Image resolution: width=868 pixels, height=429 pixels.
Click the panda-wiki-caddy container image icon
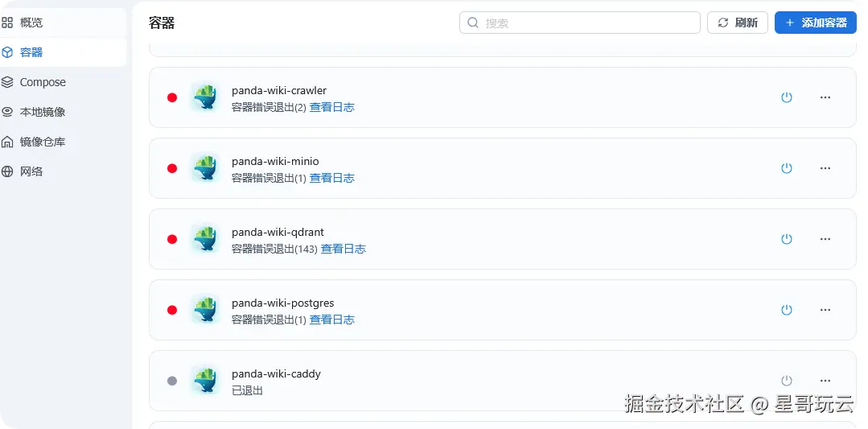click(x=205, y=381)
